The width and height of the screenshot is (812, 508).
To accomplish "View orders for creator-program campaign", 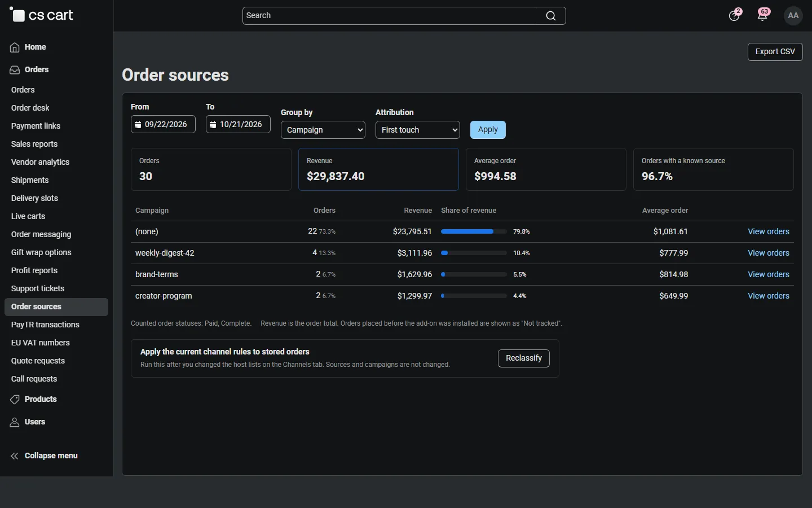I will (x=769, y=296).
